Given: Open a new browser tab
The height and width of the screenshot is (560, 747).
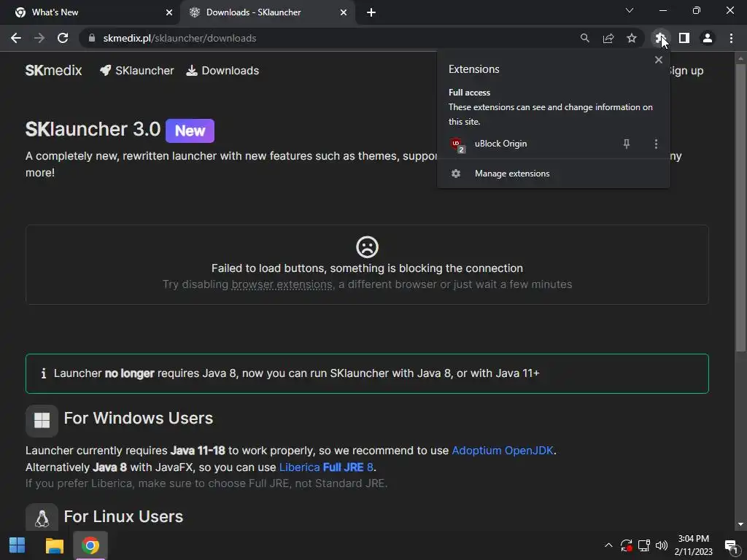Looking at the screenshot, I should click(371, 12).
